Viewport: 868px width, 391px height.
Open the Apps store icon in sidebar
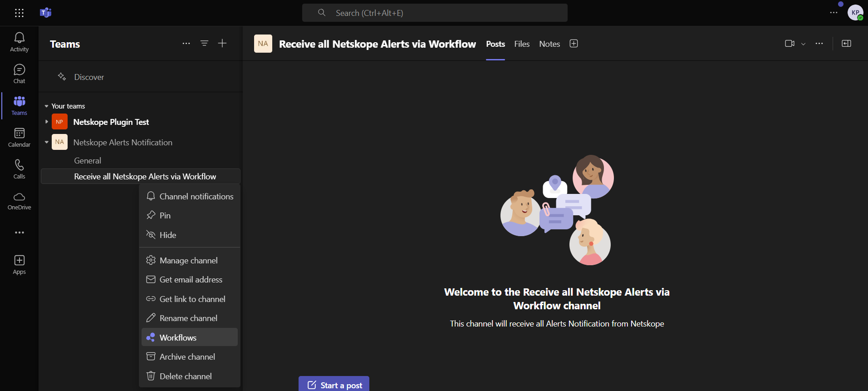(19, 265)
